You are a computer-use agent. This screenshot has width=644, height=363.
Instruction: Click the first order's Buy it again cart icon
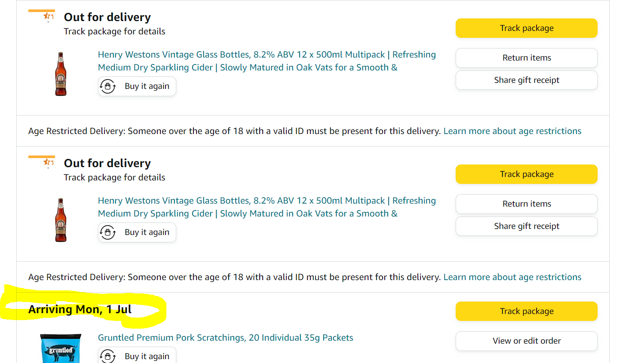[108, 86]
